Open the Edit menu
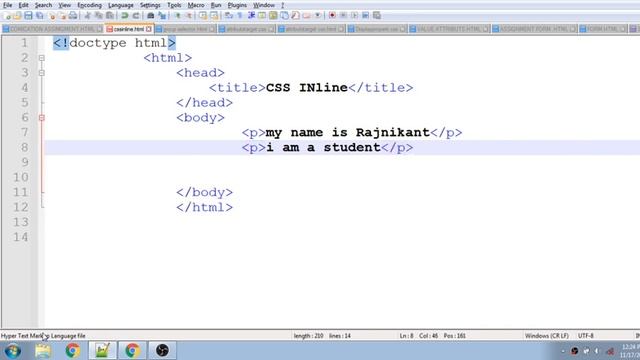This screenshot has width=640, height=360. pyautogui.click(x=23, y=5)
